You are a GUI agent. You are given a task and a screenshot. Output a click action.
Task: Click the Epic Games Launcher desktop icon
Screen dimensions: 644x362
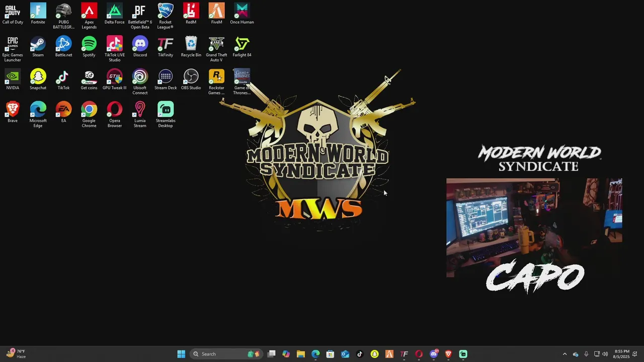(13, 49)
